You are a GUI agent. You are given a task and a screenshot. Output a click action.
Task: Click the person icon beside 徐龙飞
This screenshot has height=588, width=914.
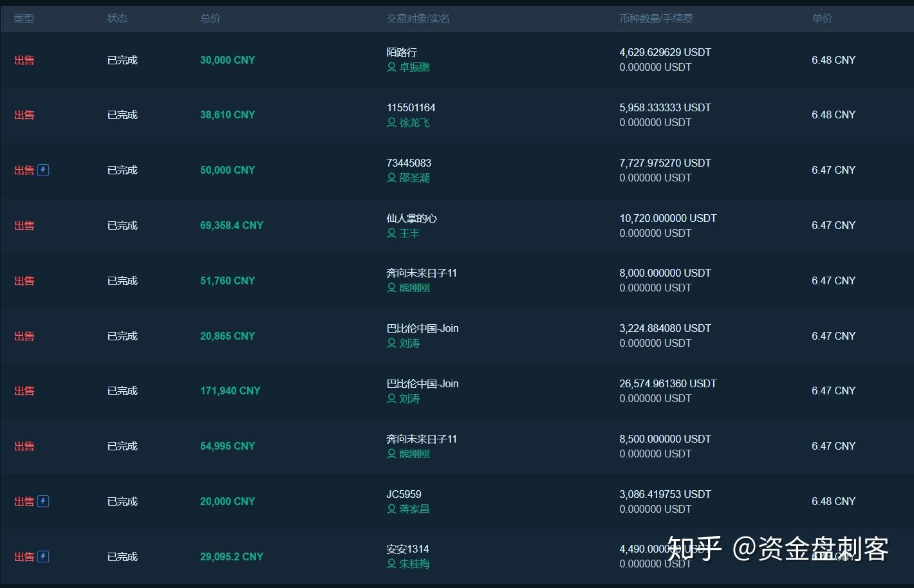pyautogui.click(x=391, y=122)
